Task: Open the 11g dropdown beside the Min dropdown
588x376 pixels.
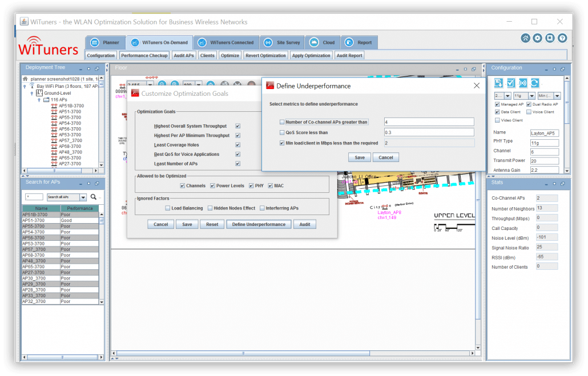Action: [x=524, y=96]
